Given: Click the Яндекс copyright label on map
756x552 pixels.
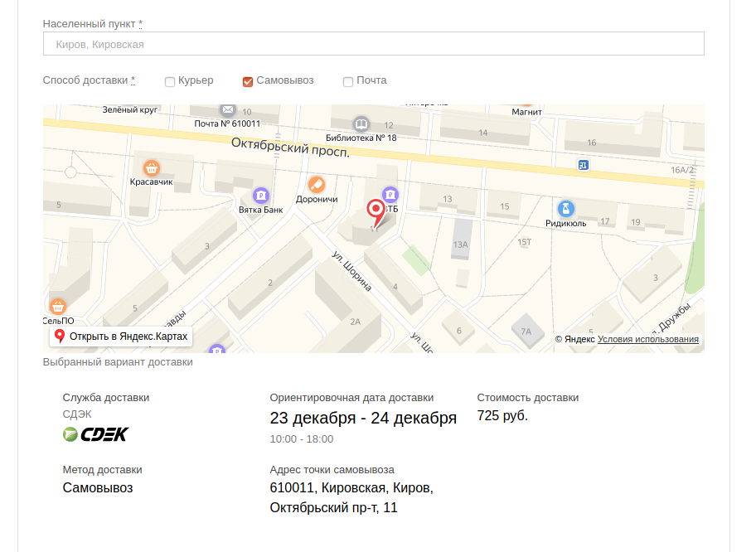Looking at the screenshot, I should pos(574,339).
